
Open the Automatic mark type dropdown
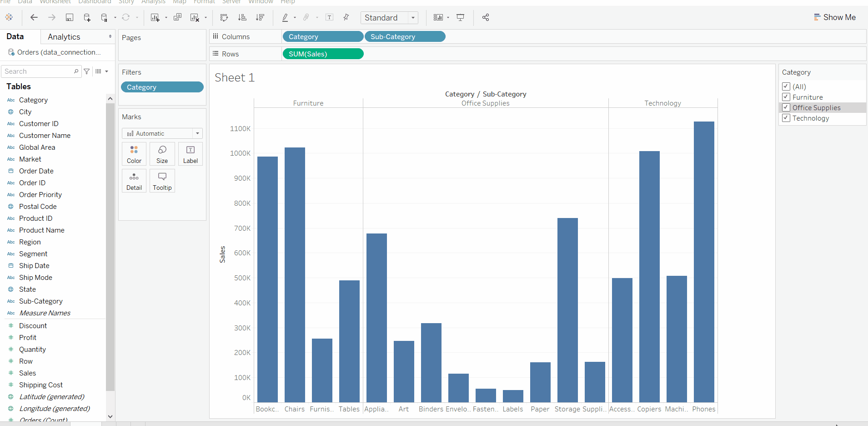coord(197,133)
